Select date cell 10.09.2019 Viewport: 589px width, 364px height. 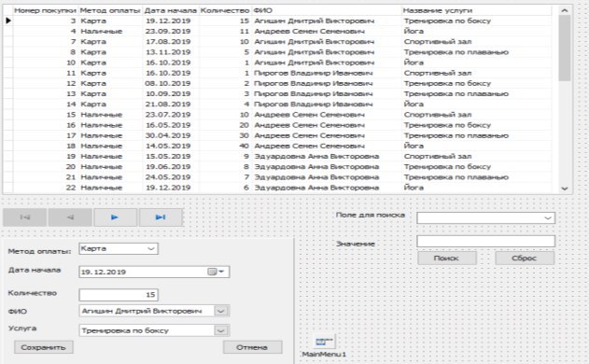[168, 94]
